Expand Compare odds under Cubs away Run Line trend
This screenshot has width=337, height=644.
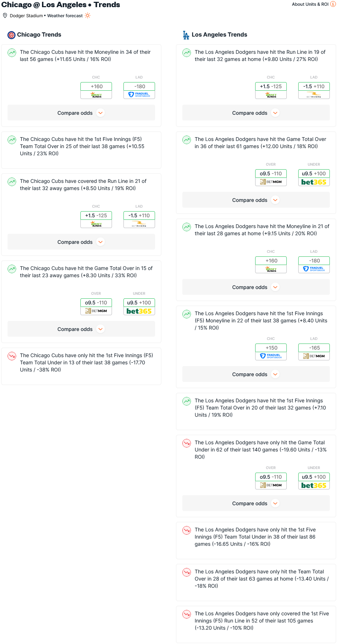[x=81, y=242]
